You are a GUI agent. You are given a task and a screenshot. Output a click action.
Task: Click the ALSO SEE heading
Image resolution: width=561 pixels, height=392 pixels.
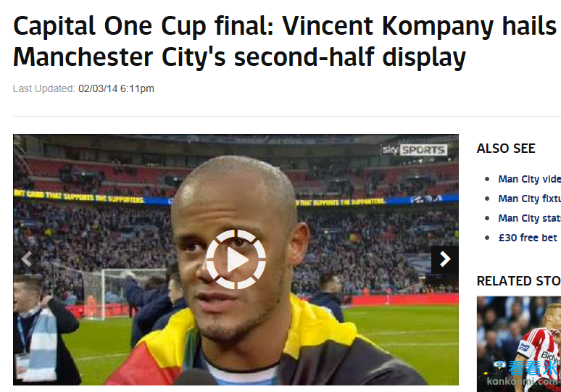[506, 149]
